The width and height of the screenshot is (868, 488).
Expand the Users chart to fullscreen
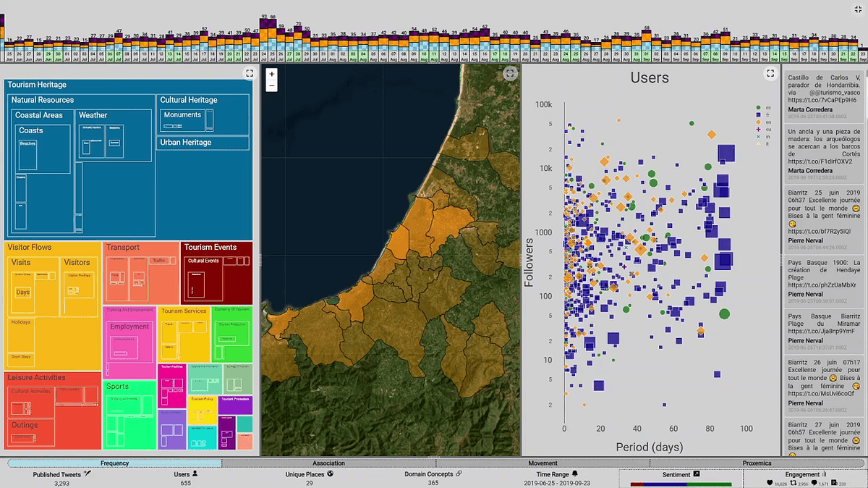pyautogui.click(x=770, y=73)
